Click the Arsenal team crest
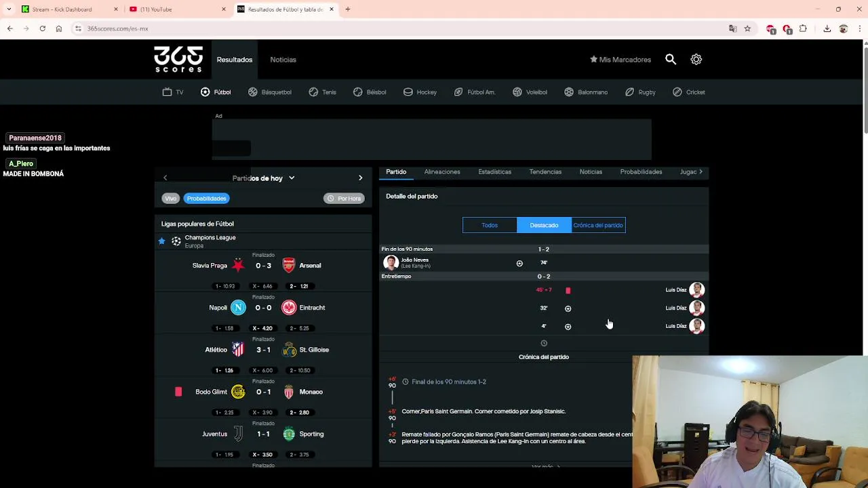The width and height of the screenshot is (868, 488). coord(289,265)
